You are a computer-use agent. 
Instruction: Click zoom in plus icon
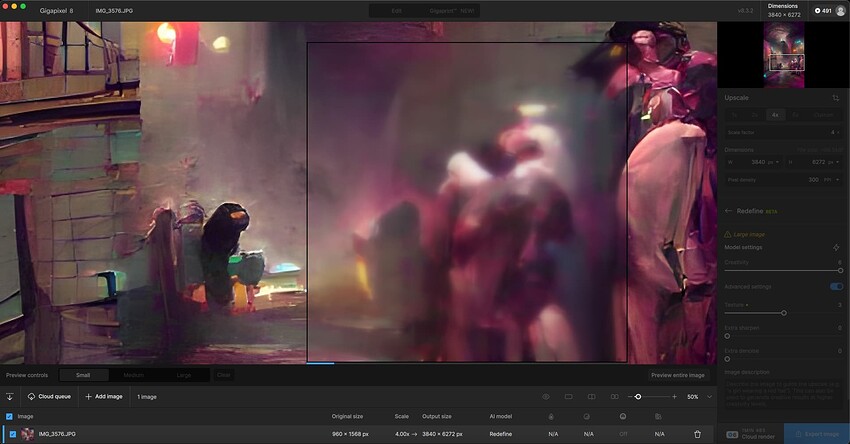coord(674,397)
